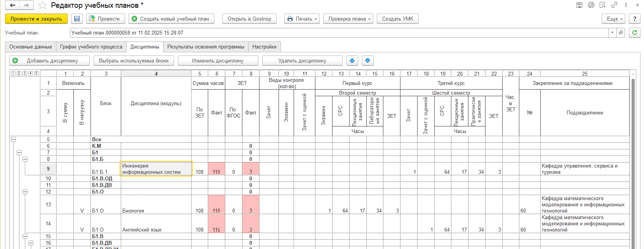The width and height of the screenshot is (644, 249).
Task: Toggle 'В нагрузку' mark for Биология row
Action: click(x=82, y=205)
